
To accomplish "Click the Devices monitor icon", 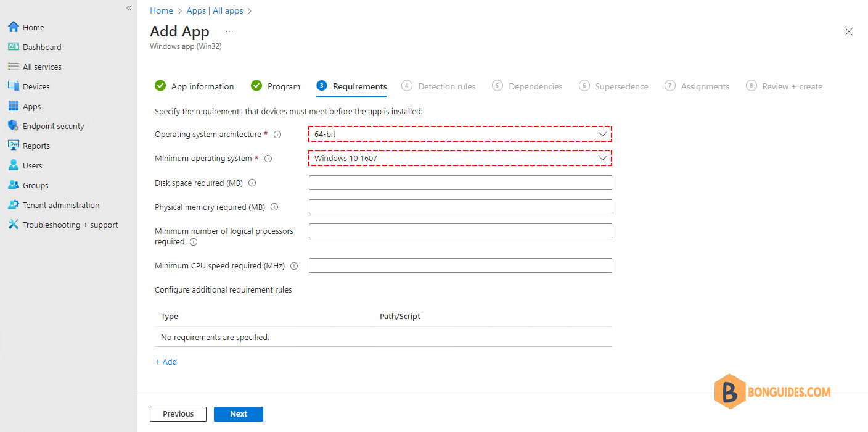I will pos(14,86).
